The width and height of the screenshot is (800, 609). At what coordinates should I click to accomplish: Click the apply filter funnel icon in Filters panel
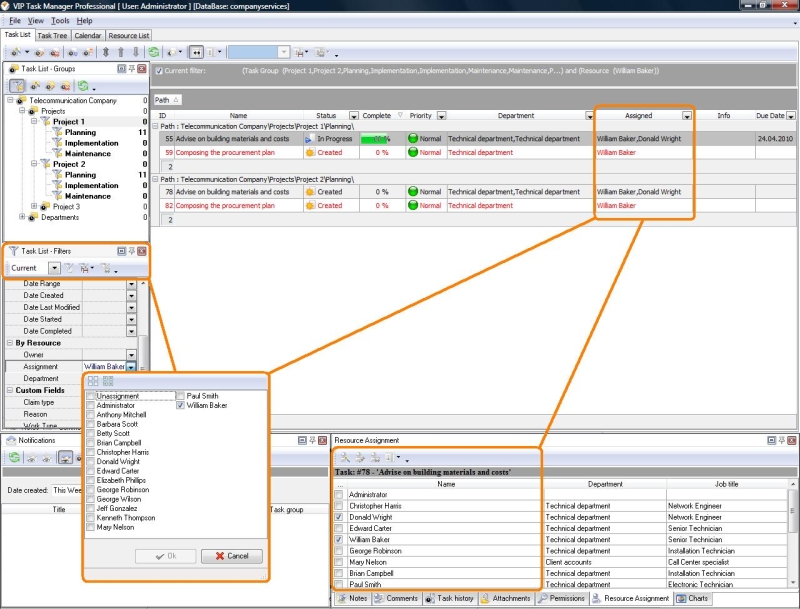pos(69,268)
